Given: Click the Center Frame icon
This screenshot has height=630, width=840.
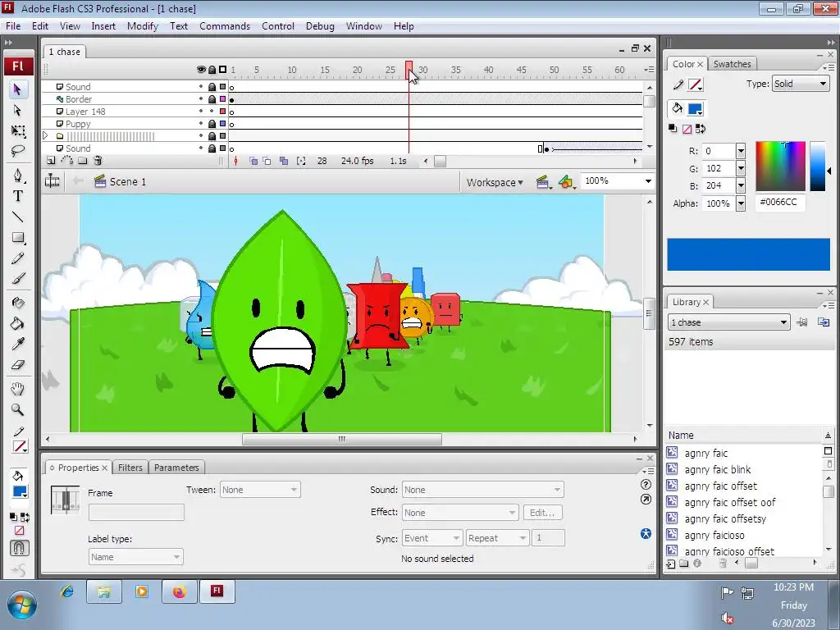Looking at the screenshot, I should point(235,161).
